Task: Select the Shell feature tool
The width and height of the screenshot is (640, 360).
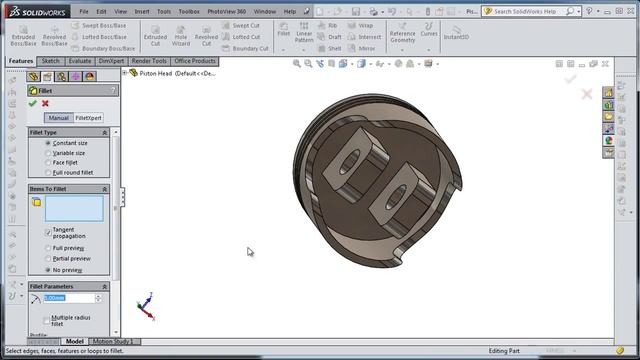Action: click(x=329, y=48)
